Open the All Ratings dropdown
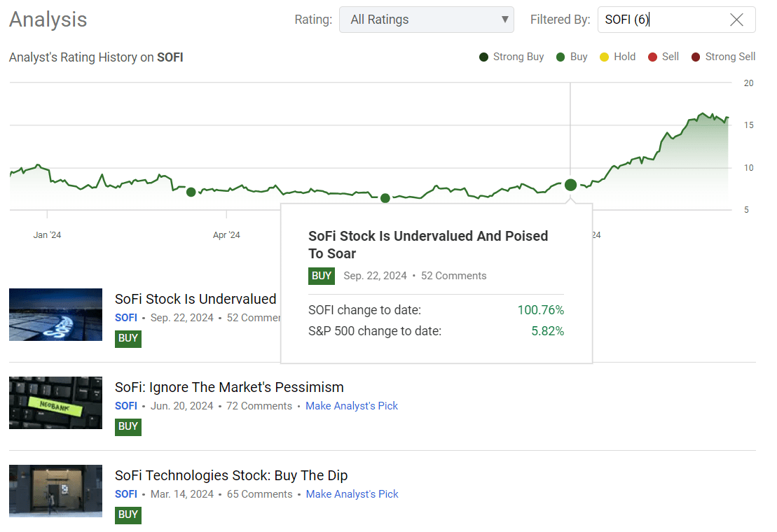Image resolution: width=777 pixels, height=532 pixels. [426, 20]
